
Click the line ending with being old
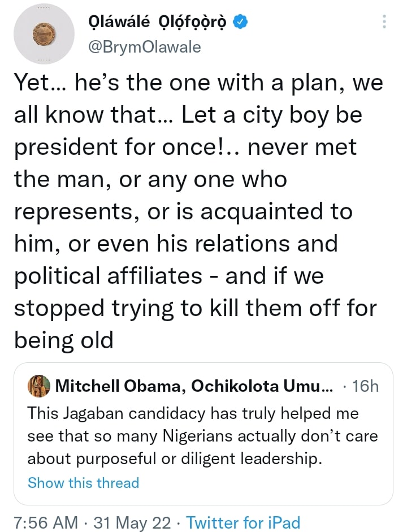(x=63, y=340)
